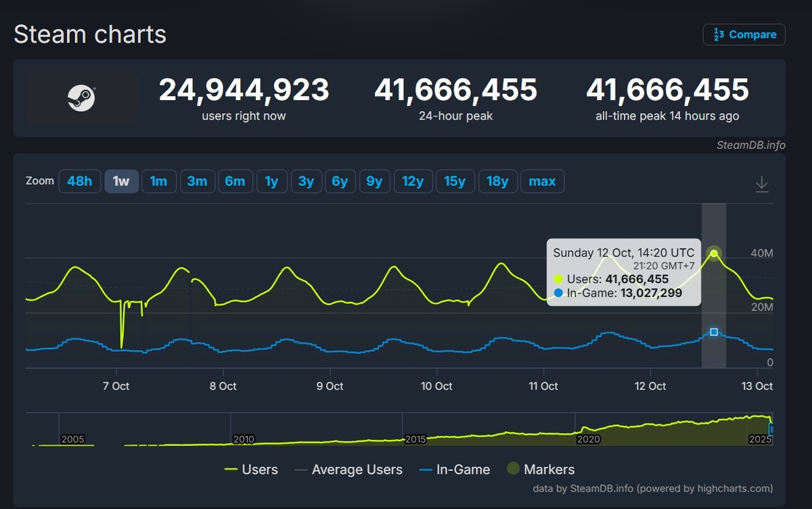Viewport: 812px width, 509px height.
Task: Select the max zoom option
Action: [x=543, y=181]
